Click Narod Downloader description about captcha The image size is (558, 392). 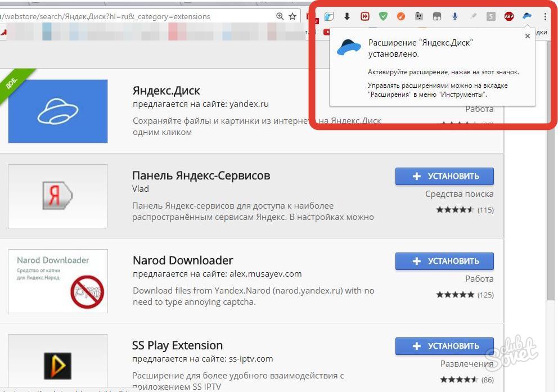click(253, 296)
